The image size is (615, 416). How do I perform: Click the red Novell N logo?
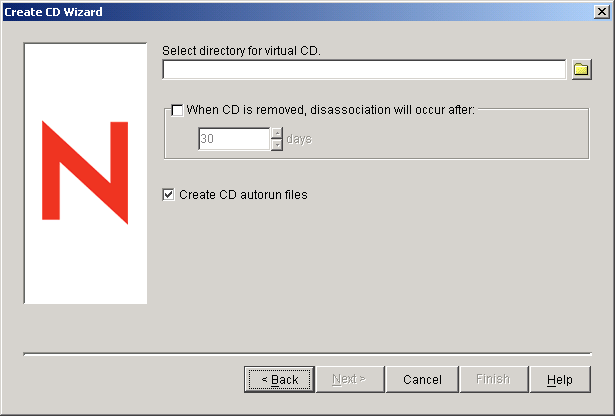coord(85,172)
